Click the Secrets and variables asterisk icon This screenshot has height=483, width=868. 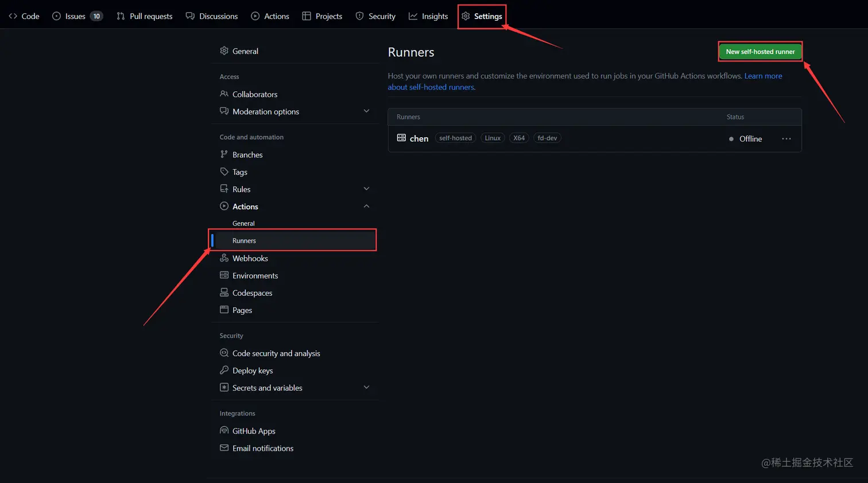(x=224, y=387)
